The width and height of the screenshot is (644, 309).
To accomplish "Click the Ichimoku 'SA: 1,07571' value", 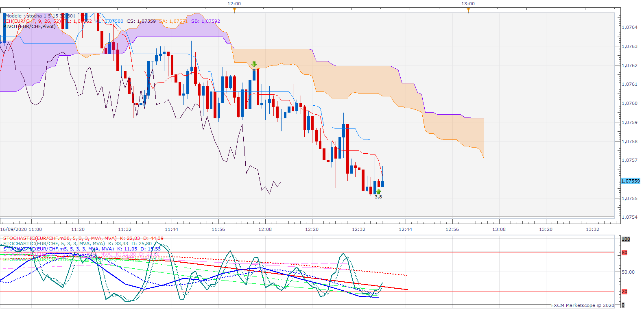I will 173,21.
